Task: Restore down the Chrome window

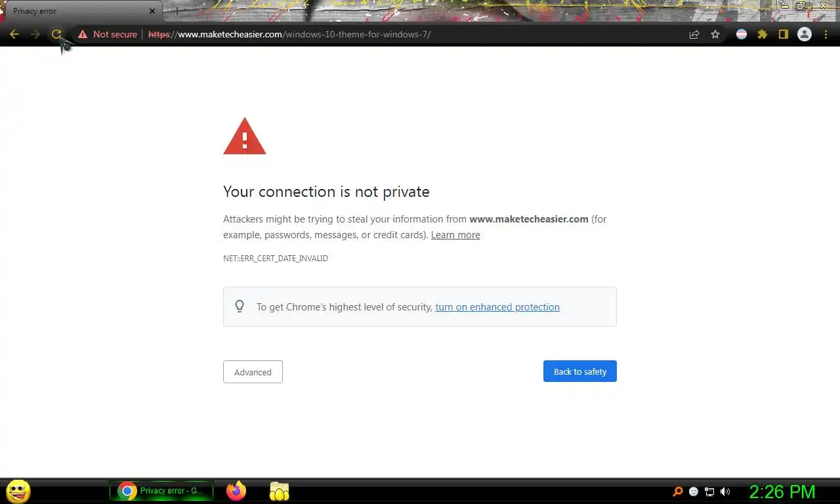Action: click(x=801, y=5)
